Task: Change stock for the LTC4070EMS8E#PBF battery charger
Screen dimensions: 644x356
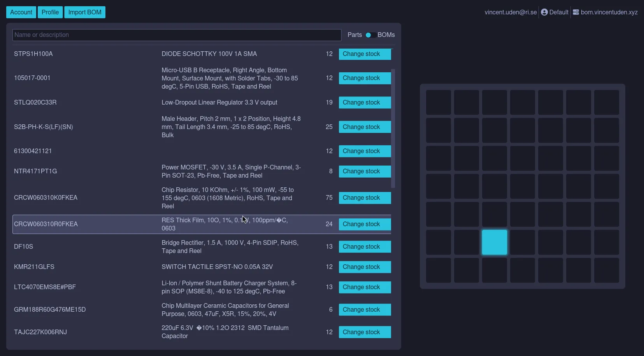Action: (365, 287)
